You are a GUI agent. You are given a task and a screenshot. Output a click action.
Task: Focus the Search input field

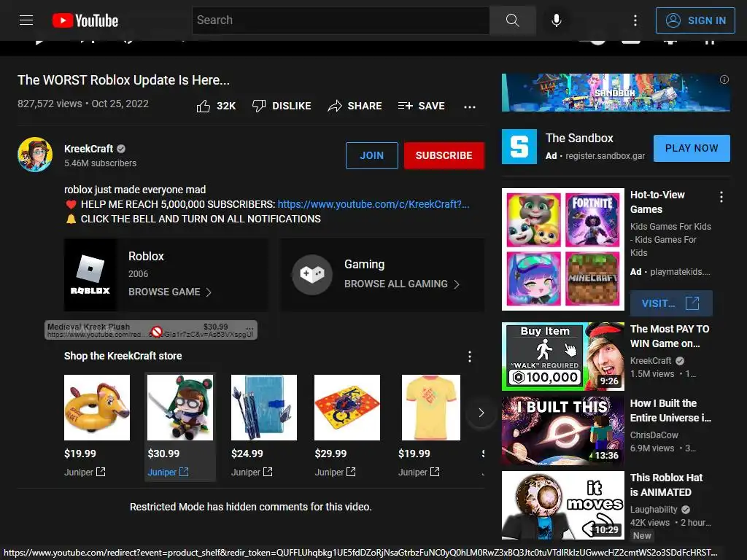(x=341, y=20)
